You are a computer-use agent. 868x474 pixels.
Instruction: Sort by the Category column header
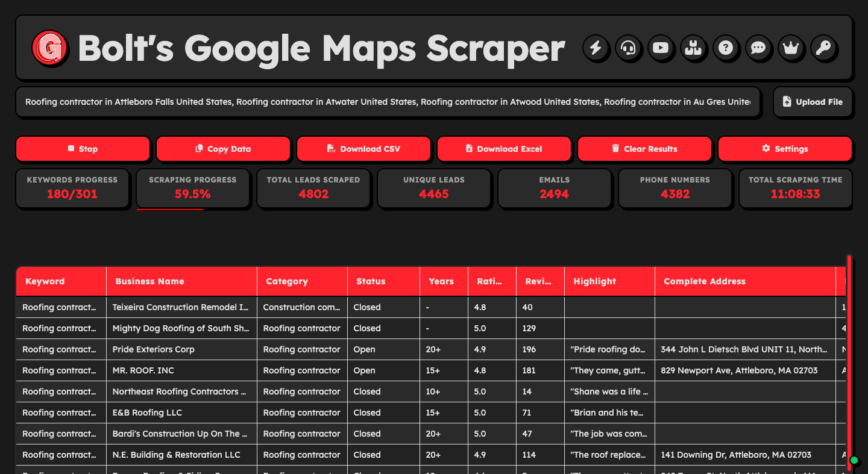point(303,281)
